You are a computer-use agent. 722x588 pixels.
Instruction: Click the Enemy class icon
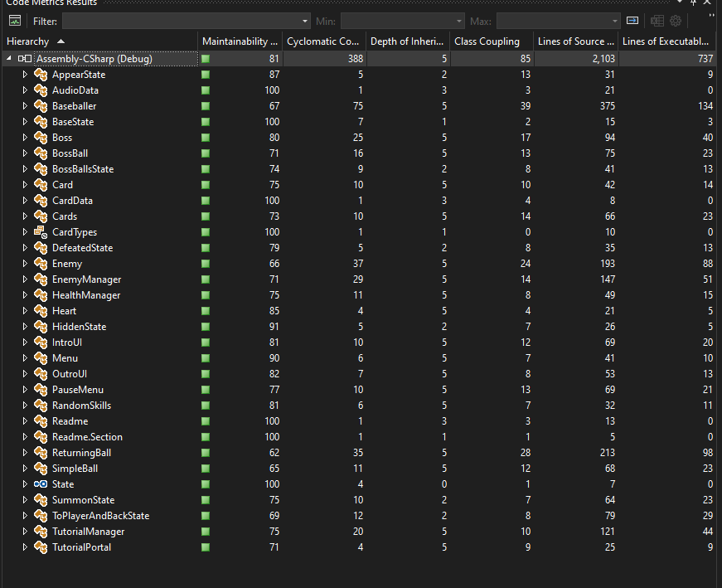click(x=41, y=264)
